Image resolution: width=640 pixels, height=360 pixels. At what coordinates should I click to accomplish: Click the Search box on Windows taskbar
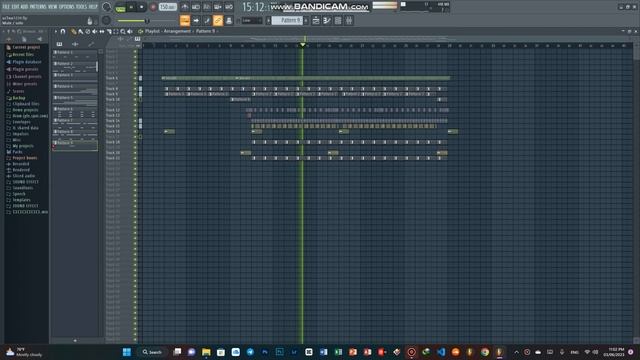tap(152, 352)
